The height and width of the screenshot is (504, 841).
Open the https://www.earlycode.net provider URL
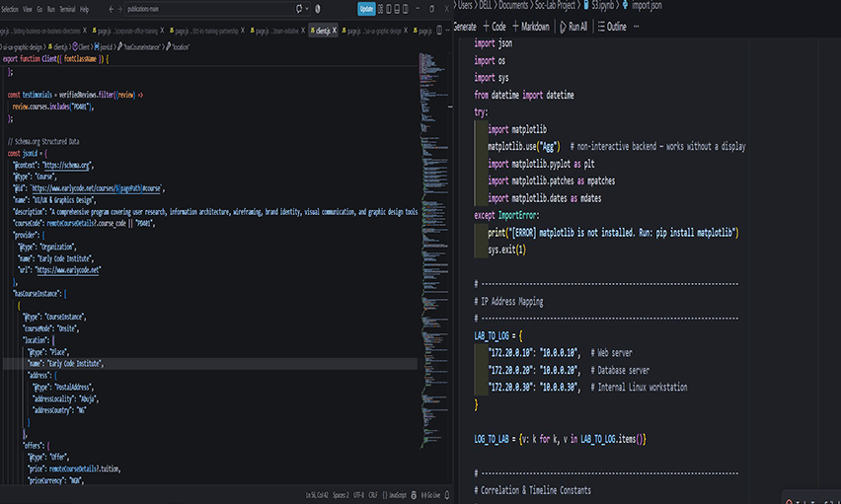click(67, 270)
